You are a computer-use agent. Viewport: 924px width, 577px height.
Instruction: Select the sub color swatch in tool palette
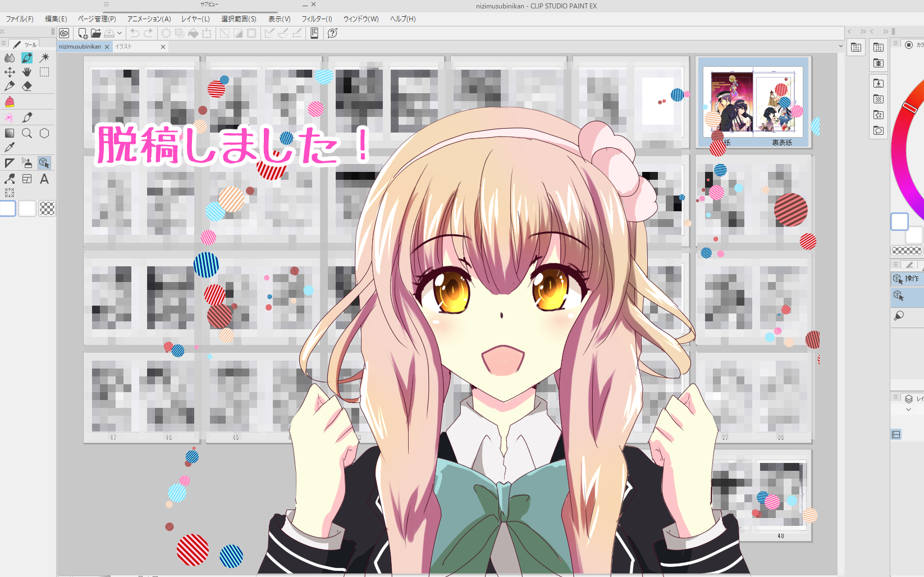[27, 208]
